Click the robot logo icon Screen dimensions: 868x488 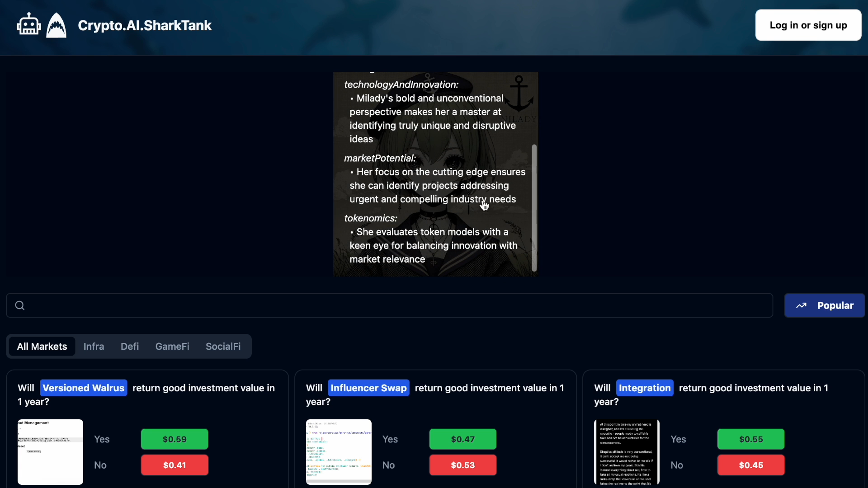(29, 24)
